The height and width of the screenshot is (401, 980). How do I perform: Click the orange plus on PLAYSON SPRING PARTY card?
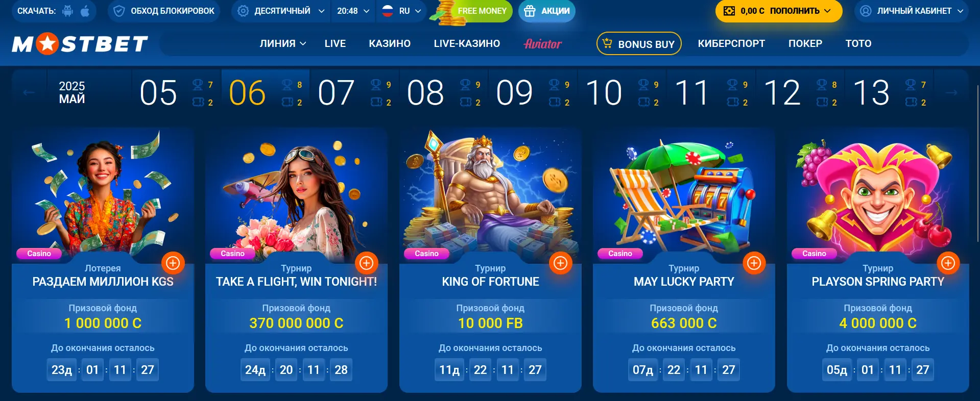point(948,263)
